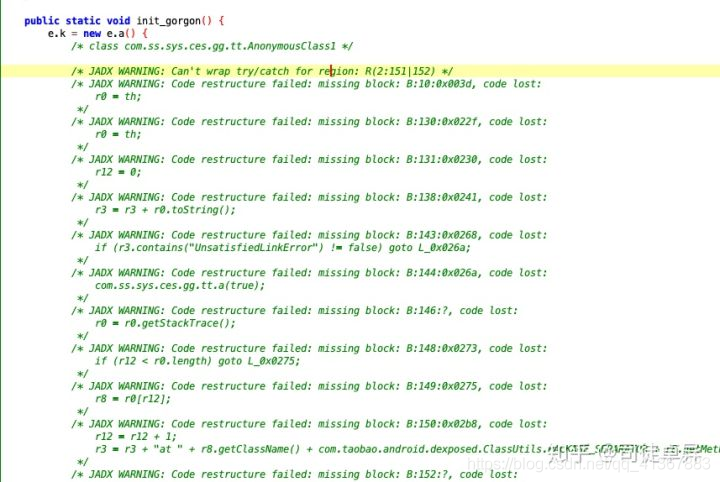
Task: Click the warning for missing block B:152:?
Action: click(x=294, y=474)
